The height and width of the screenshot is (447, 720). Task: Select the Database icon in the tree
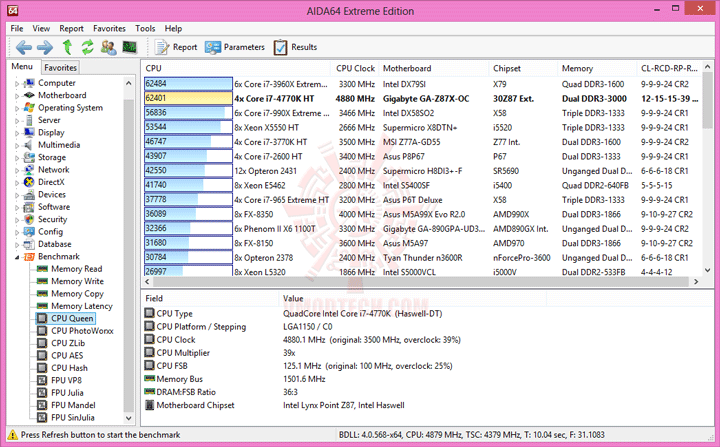29,244
